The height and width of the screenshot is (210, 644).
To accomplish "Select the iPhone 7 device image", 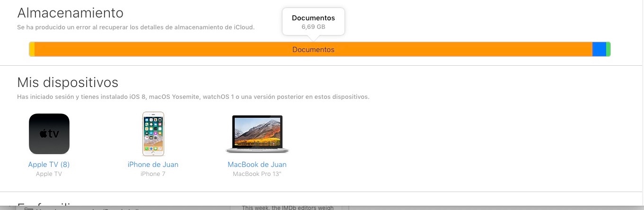I will pyautogui.click(x=153, y=134).
